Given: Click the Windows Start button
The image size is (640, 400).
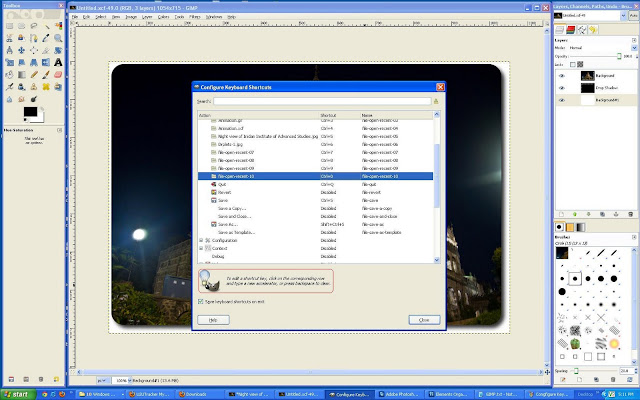Looking at the screenshot, I should [18, 394].
